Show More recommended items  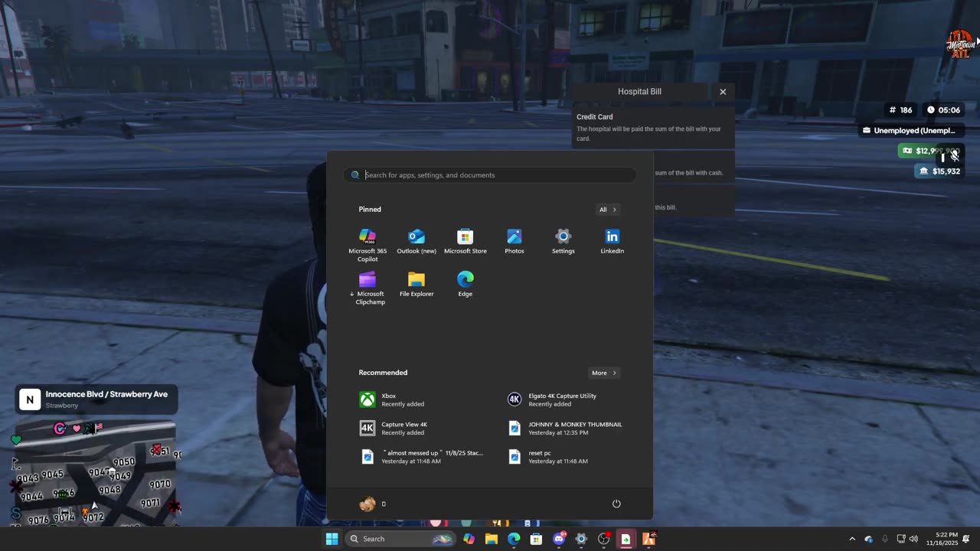pyautogui.click(x=604, y=373)
